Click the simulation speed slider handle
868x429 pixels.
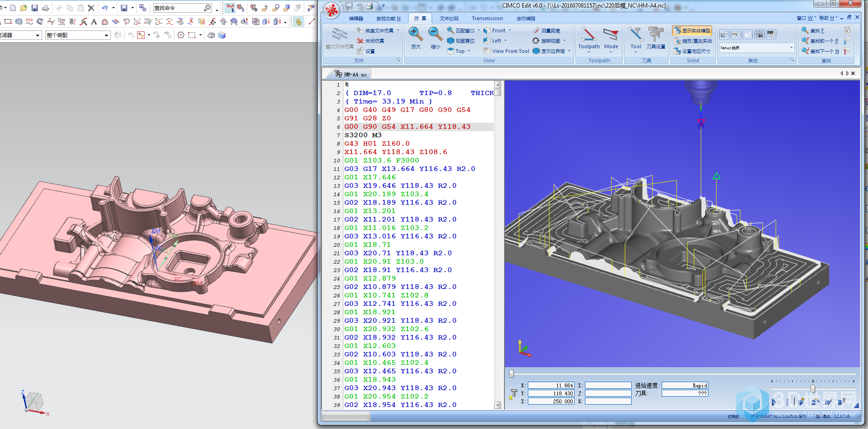pyautogui.click(x=813, y=388)
